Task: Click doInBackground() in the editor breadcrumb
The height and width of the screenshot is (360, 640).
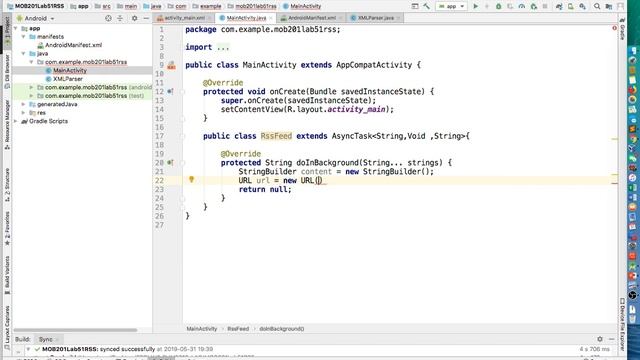Action: click(282, 329)
